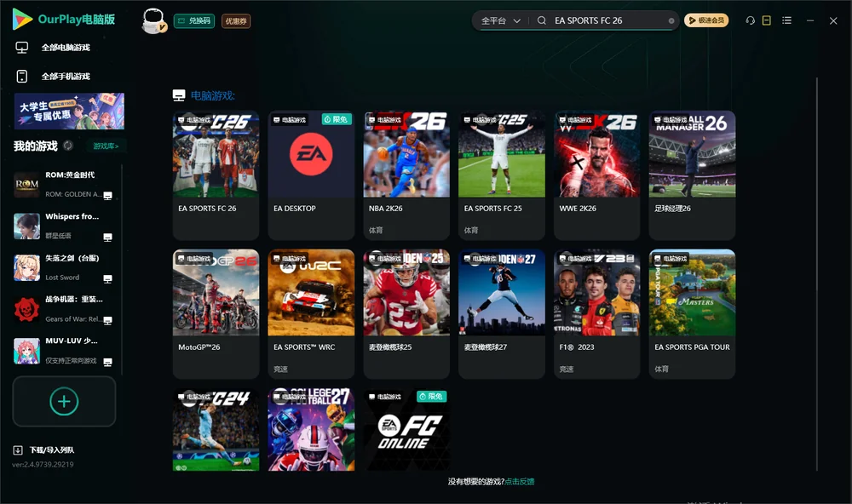
Task: Open the 麦登橄榄球27 game card
Action: [x=502, y=314]
